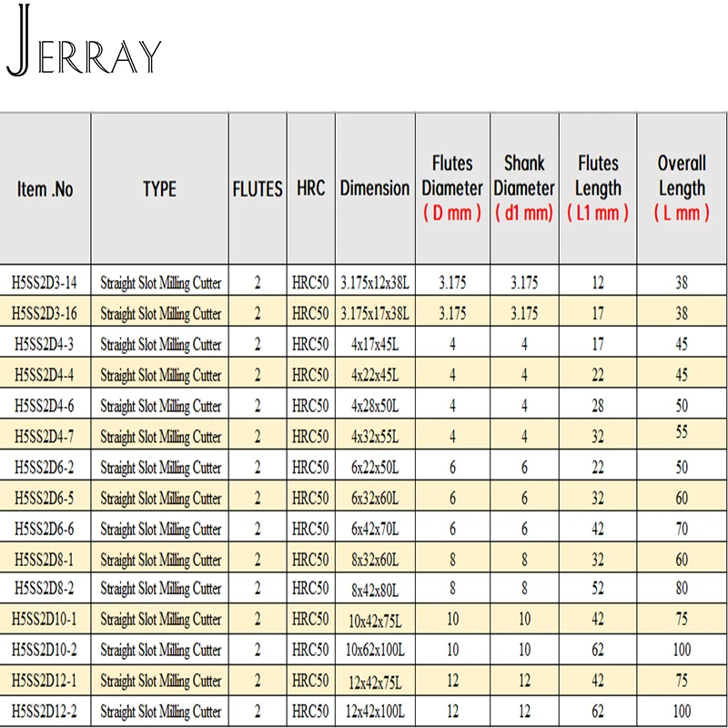Click the 'TYPE' column header
The image size is (728, 728).
point(160,189)
